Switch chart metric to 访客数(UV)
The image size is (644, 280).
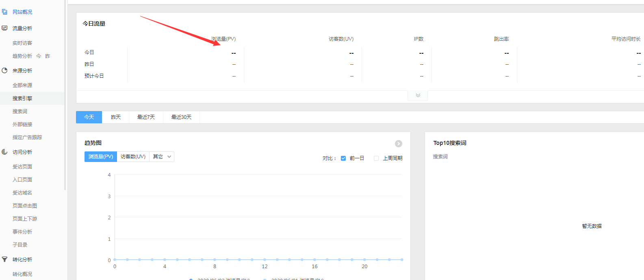click(x=133, y=157)
